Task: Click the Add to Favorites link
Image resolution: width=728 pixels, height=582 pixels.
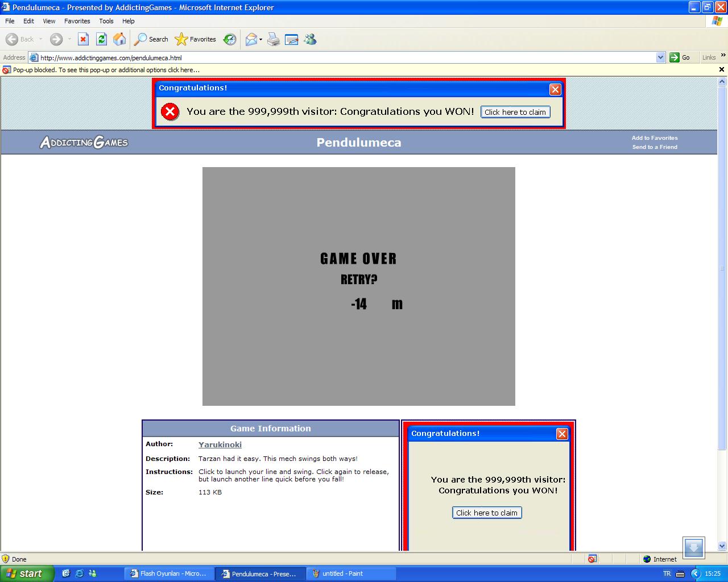Action: pyautogui.click(x=655, y=138)
